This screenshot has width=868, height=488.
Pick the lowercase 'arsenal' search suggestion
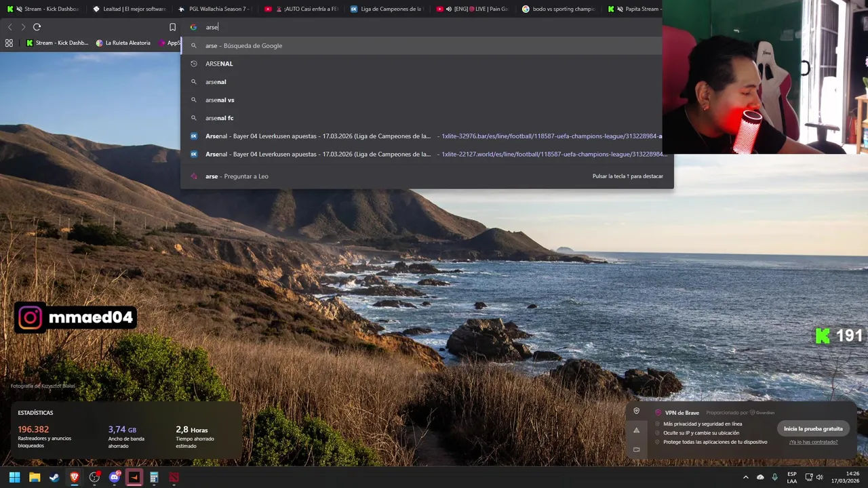427,82
